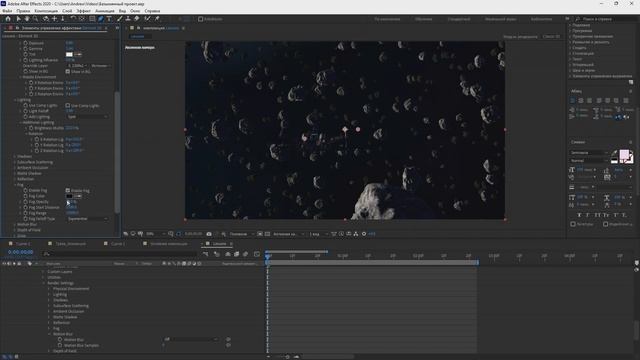This screenshot has width=640, height=360.
Task: Expand the Ambient Occlusion group in effect controls
Action: (15, 168)
